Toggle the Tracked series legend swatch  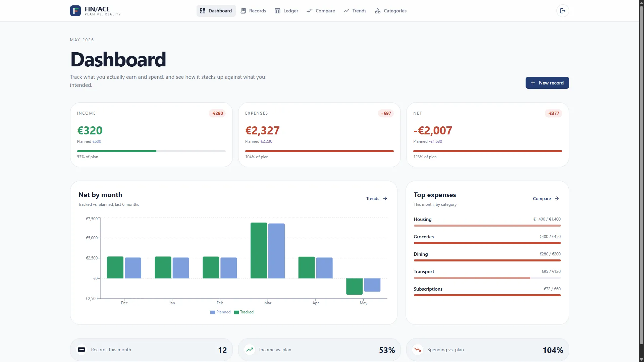[x=236, y=312]
